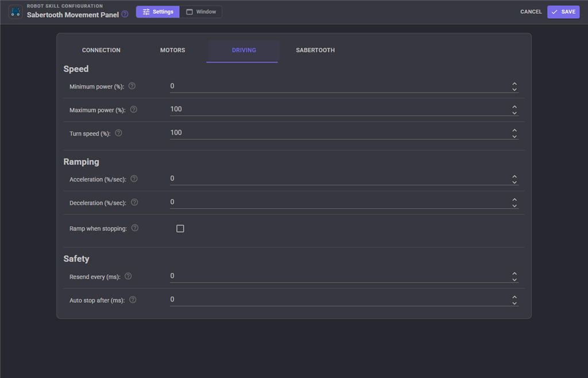Increase Maximum power with up arrow
Viewport: 588px width, 378px height.
[x=514, y=107]
